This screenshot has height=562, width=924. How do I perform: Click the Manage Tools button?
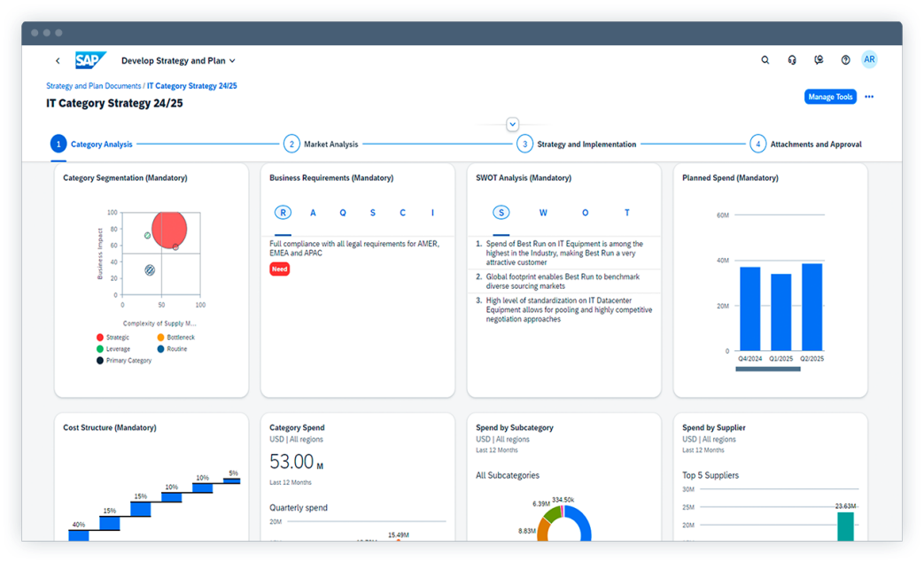click(x=830, y=97)
